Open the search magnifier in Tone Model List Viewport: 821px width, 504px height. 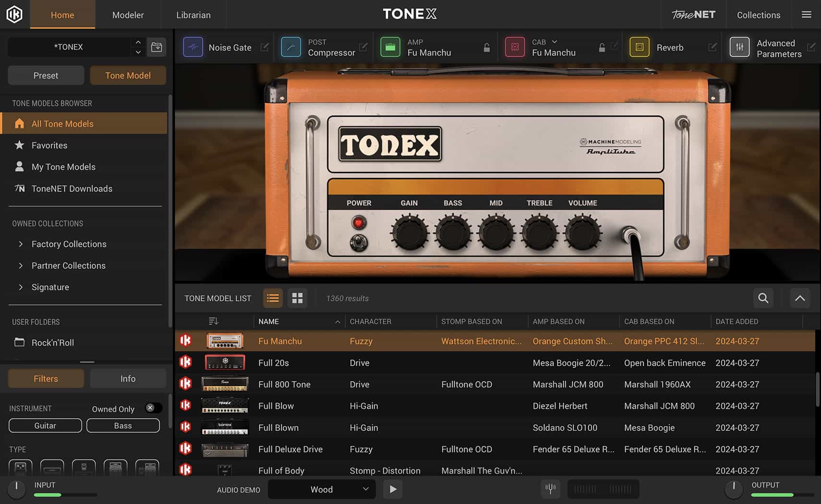[763, 298]
